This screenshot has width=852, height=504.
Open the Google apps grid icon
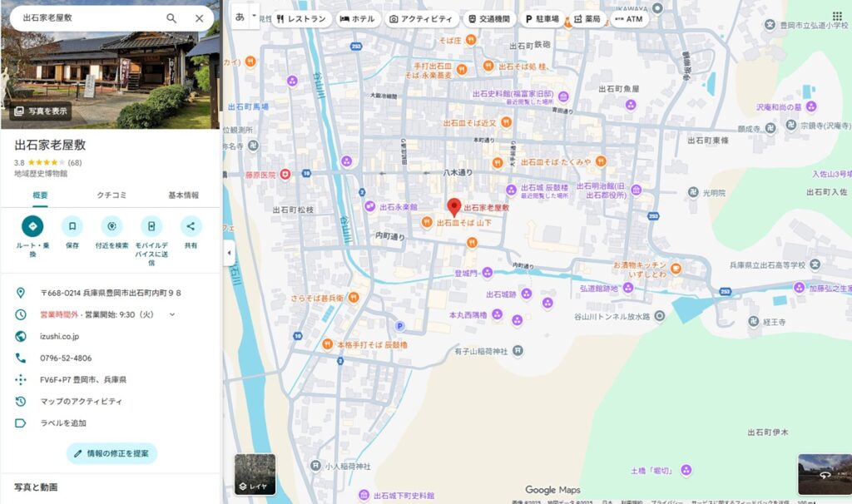[836, 16]
